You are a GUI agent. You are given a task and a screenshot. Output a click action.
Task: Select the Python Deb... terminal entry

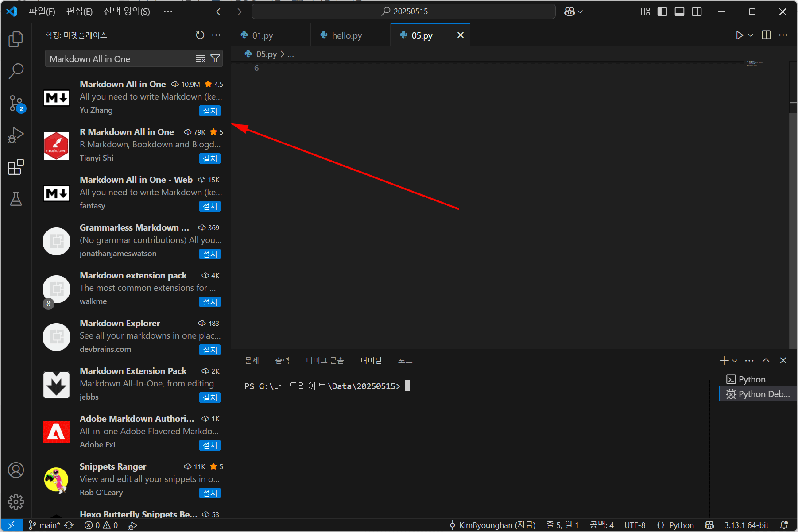758,394
